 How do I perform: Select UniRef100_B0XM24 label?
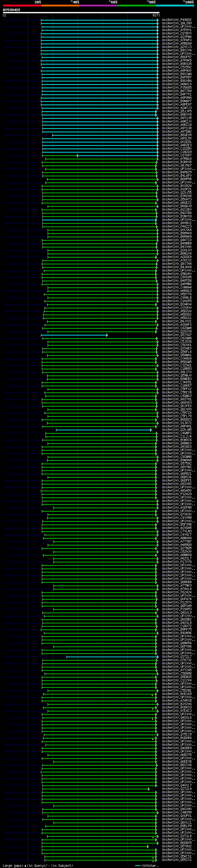(177, 186)
